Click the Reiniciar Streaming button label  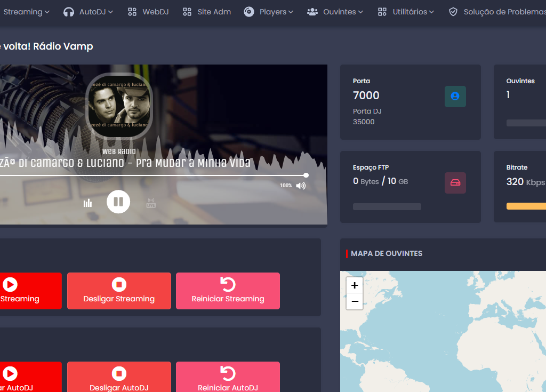tap(228, 299)
